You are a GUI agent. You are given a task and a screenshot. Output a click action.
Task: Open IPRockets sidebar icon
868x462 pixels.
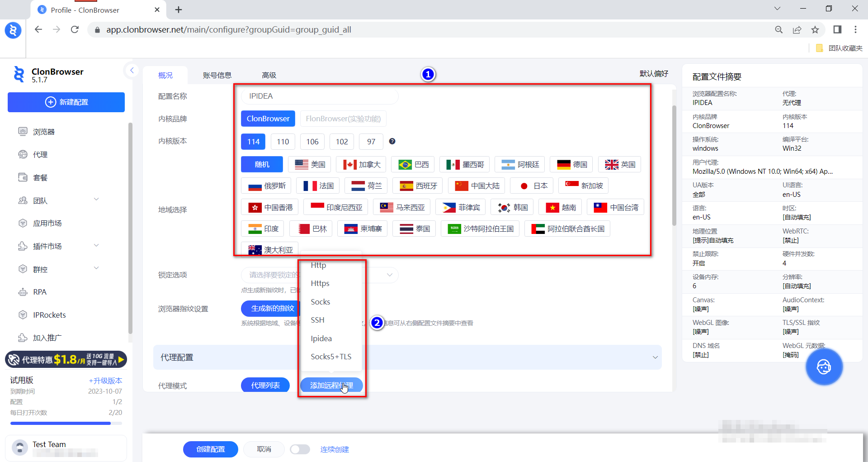[23, 315]
